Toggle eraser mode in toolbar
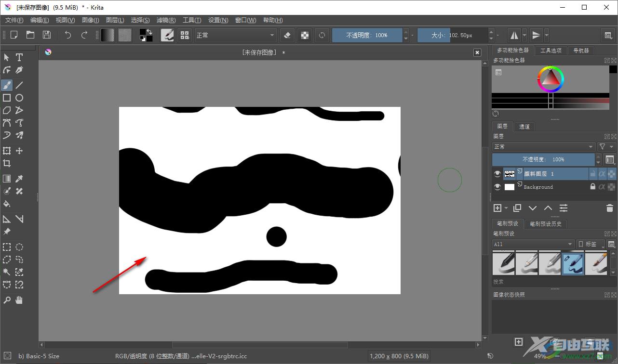Image resolution: width=618 pixels, height=364 pixels. 288,35
